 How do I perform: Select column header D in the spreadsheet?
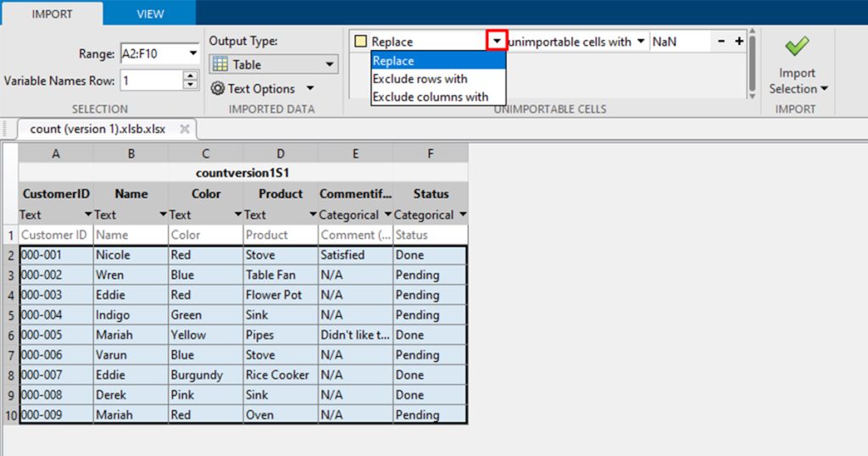click(x=281, y=153)
